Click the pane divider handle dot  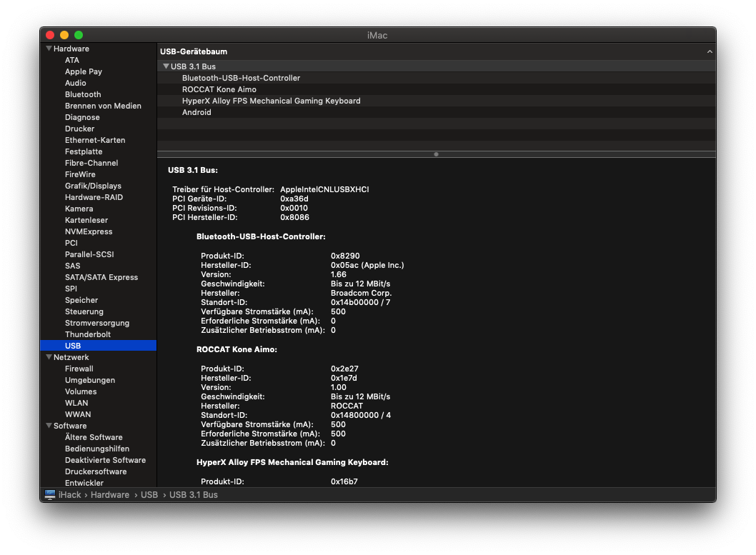pos(436,154)
